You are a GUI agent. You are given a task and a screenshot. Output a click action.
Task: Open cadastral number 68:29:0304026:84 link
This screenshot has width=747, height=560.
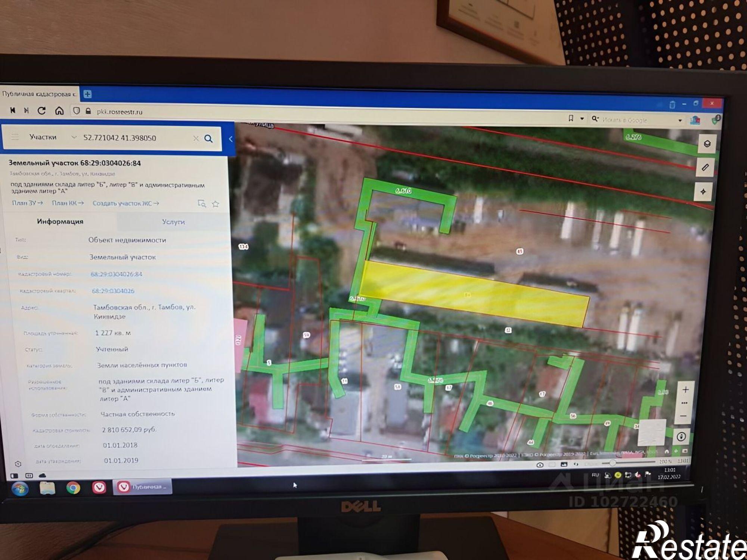pos(116,274)
